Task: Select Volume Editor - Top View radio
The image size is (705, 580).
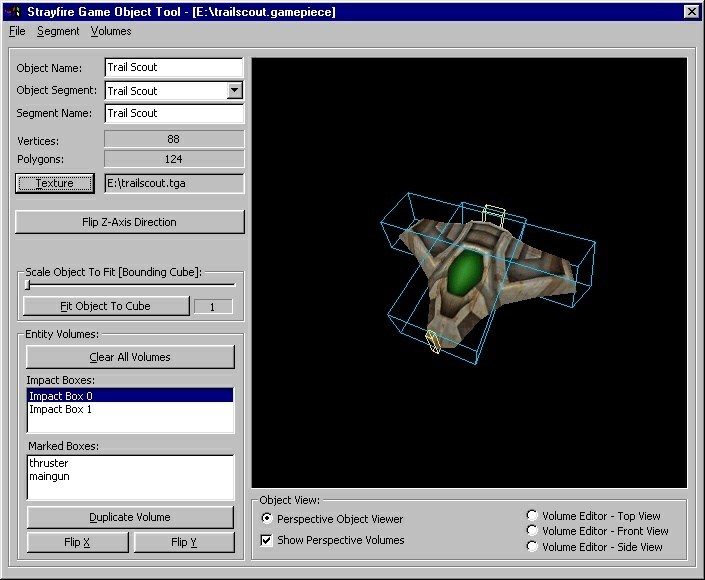Action: coord(532,515)
